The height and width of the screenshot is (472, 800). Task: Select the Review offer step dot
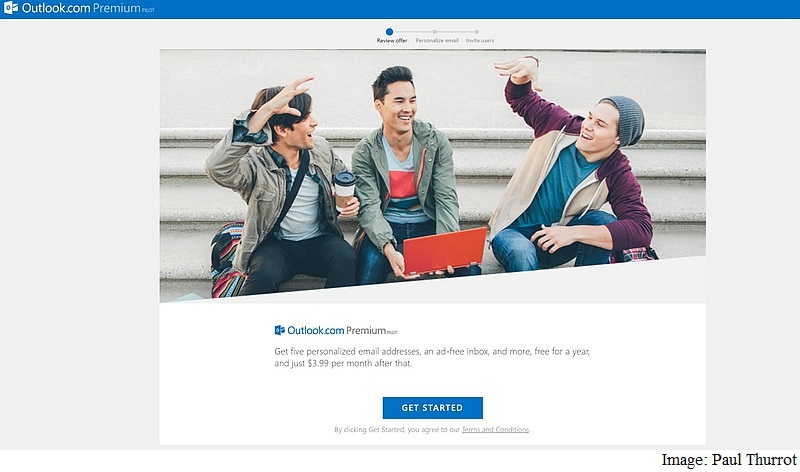389,32
